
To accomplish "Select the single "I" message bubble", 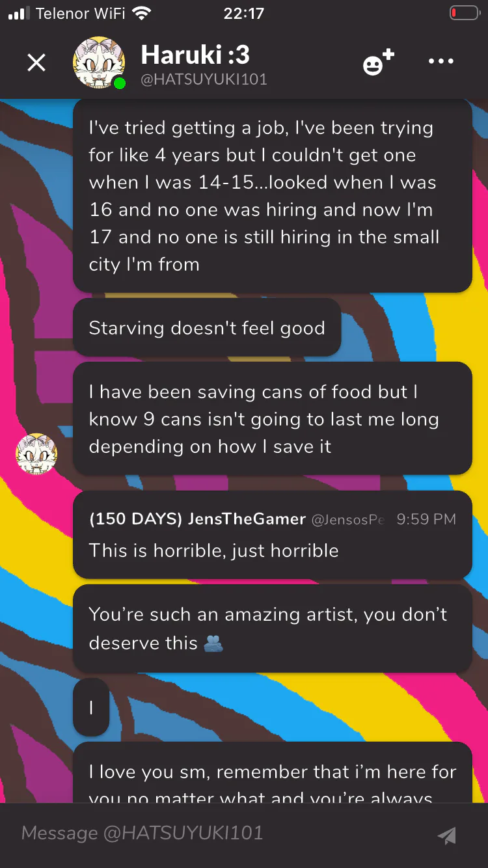I will pyautogui.click(x=91, y=707).
